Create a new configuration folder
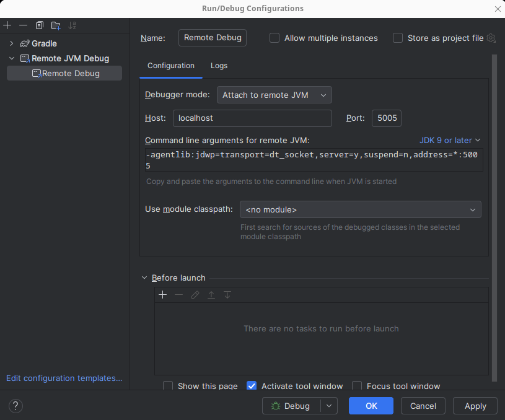 point(56,25)
